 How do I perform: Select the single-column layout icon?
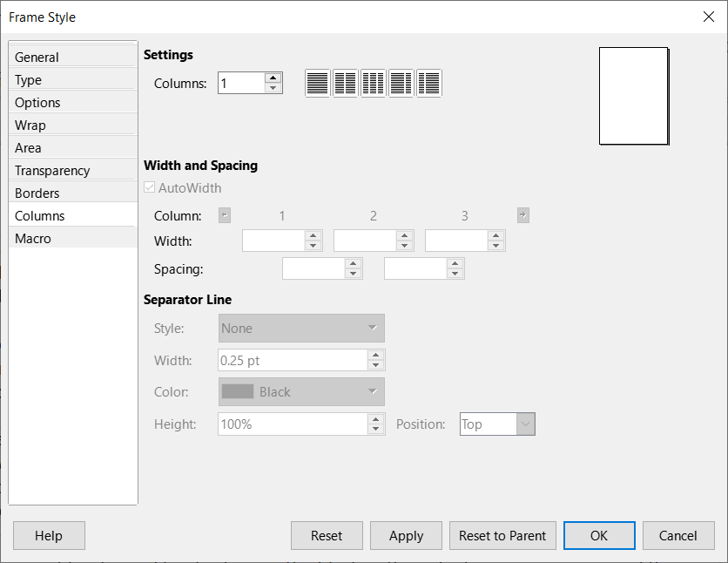coord(318,83)
